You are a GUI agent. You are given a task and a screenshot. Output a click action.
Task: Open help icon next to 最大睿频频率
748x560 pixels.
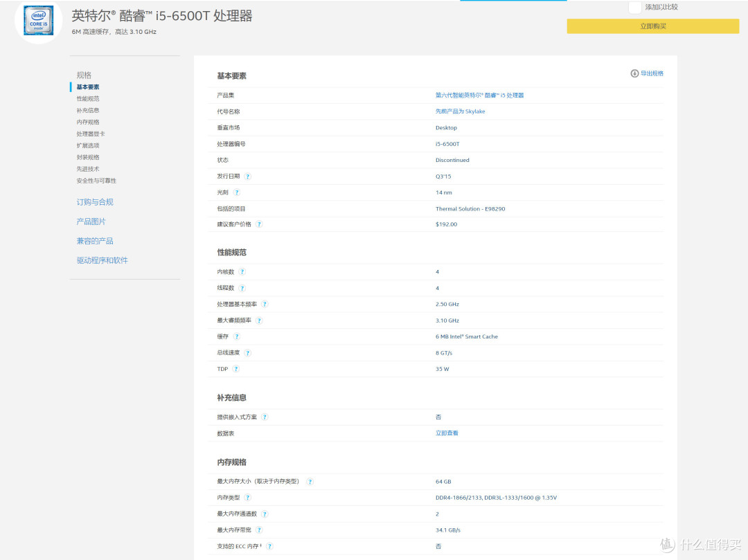[259, 320]
